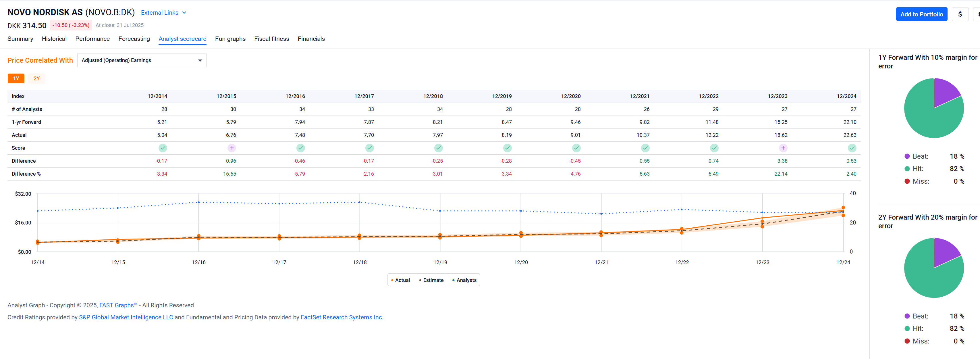The height and width of the screenshot is (359, 980).
Task: Toggle the Estimate series in chart legend
Action: [x=431, y=280]
